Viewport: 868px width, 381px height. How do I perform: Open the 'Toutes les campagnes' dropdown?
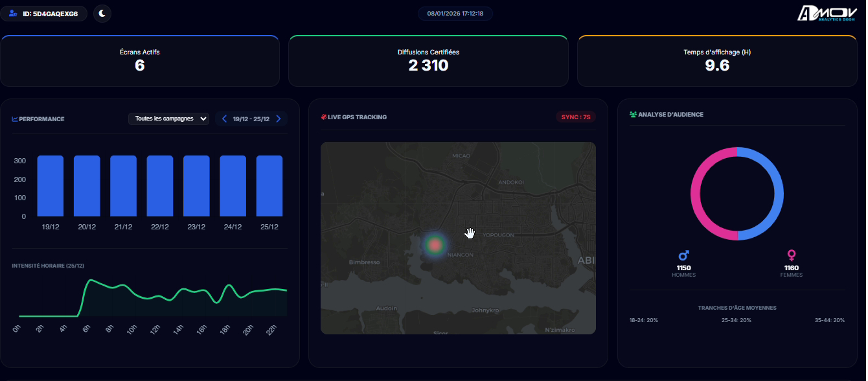[x=168, y=119]
